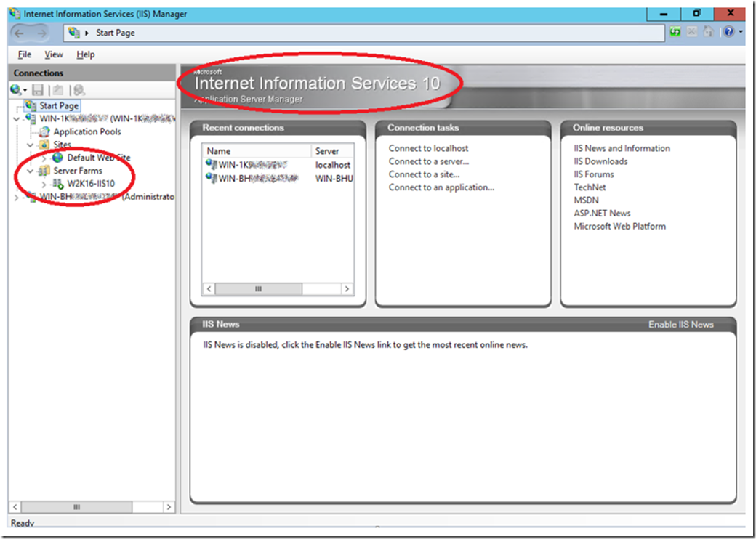Image resolution: width=756 pixels, height=539 pixels.
Task: Click Recent connections scrollbar right arrow
Action: click(x=347, y=289)
